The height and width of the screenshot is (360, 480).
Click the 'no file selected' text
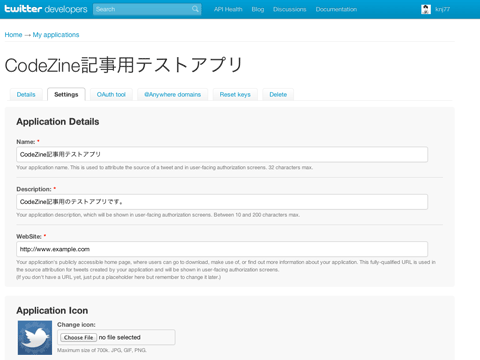pyautogui.click(x=119, y=337)
